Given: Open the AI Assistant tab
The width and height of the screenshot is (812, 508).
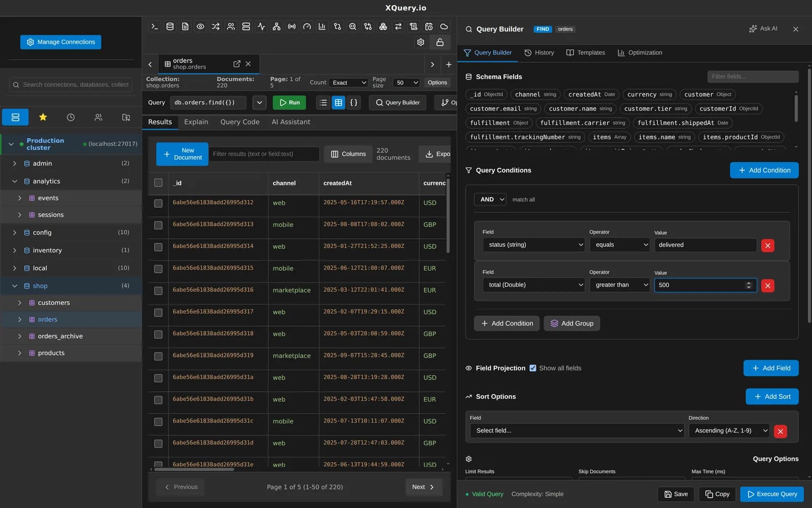Looking at the screenshot, I should pos(291,122).
